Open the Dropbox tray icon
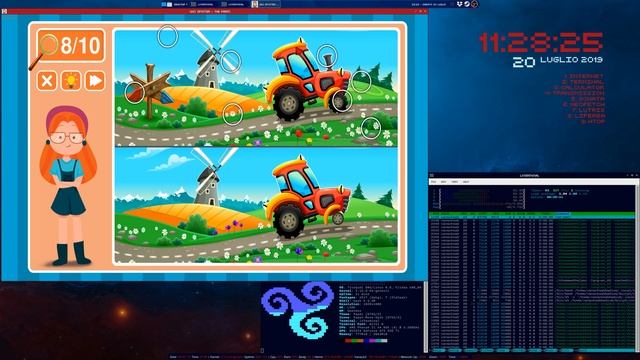 [459, 4]
